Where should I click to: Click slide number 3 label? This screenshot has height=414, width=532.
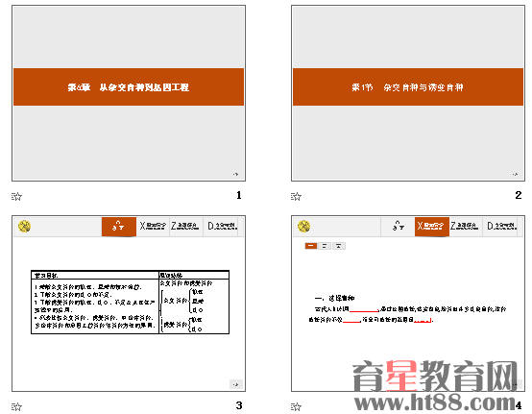pos(239,405)
